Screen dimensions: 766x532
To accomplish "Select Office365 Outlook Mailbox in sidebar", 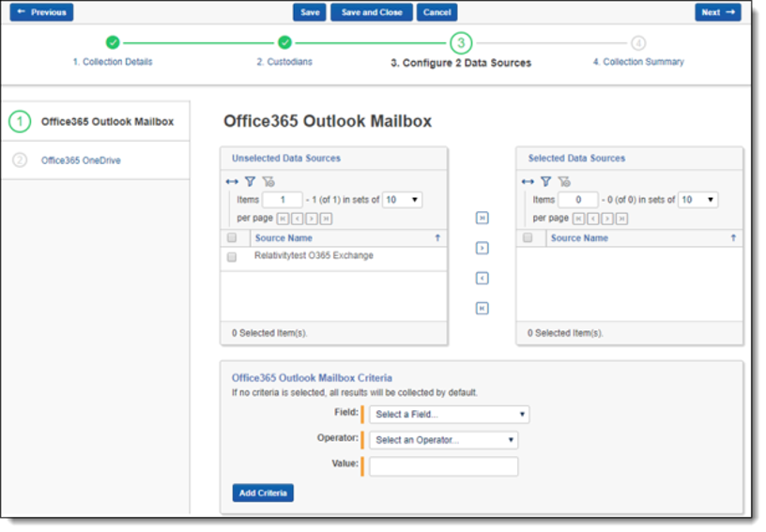I will pyautogui.click(x=107, y=122).
